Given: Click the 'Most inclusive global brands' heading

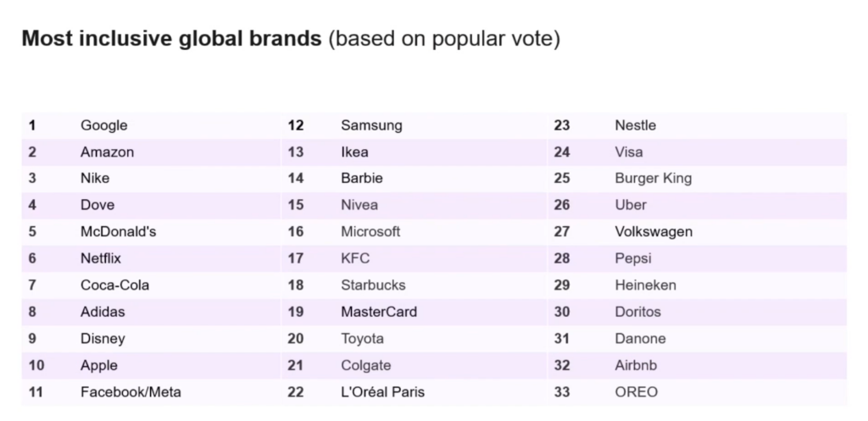Looking at the screenshot, I should [171, 39].
